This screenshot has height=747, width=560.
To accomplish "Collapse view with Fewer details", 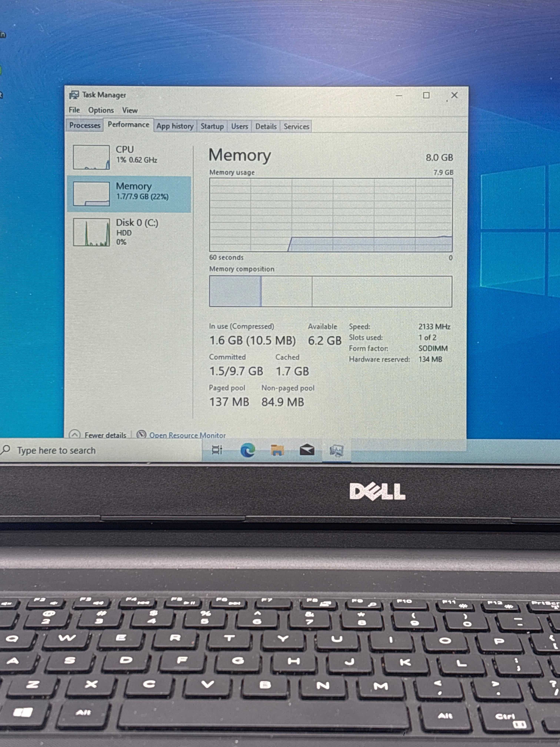I will [98, 435].
